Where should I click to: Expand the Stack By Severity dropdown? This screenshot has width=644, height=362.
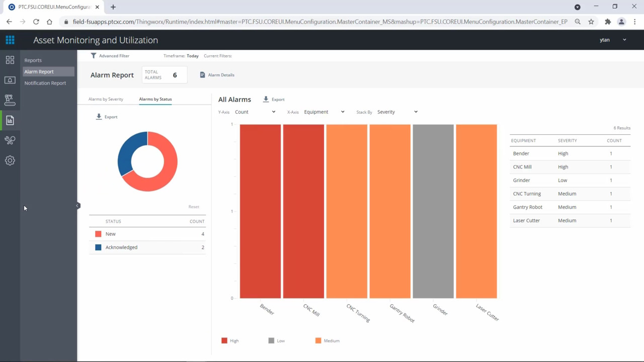click(415, 112)
